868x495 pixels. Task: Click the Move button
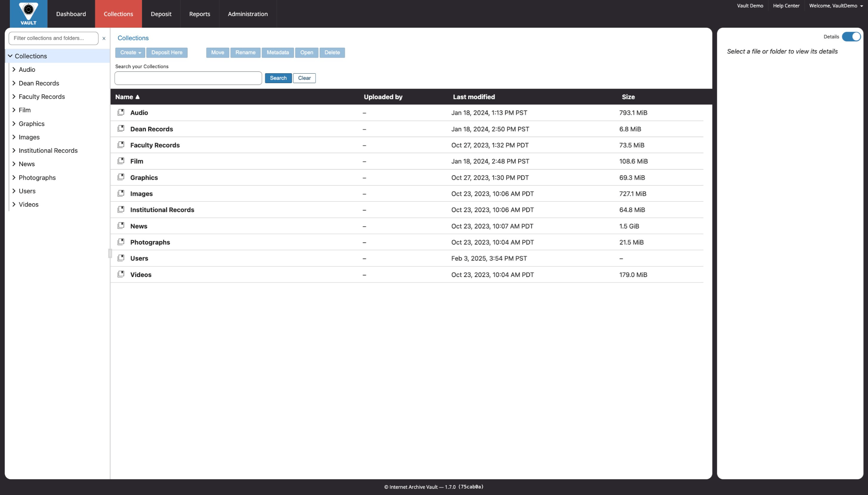[x=217, y=52]
